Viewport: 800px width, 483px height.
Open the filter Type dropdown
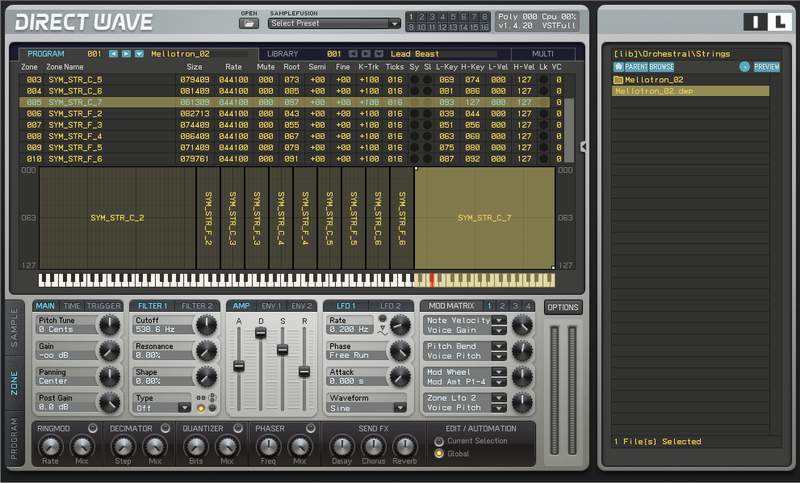point(184,408)
